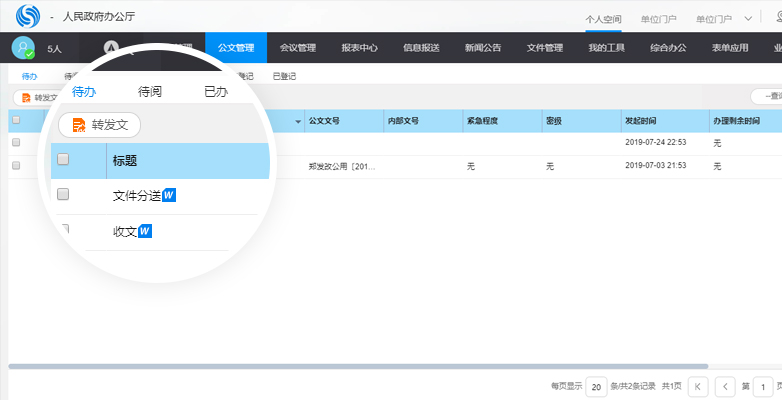This screenshot has height=400, width=782.
Task: Open the 会议管理 menu
Action: 298,48
